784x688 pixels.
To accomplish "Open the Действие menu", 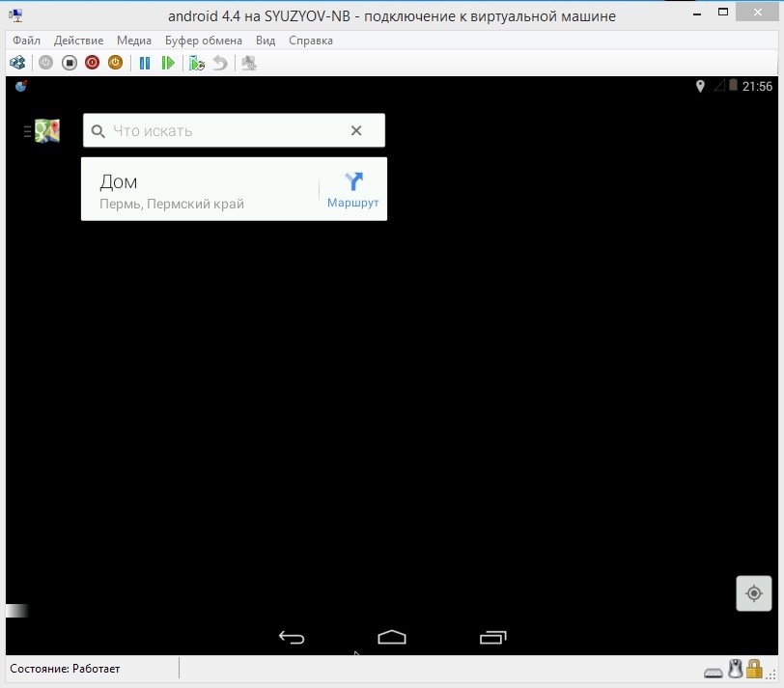I will 79,41.
